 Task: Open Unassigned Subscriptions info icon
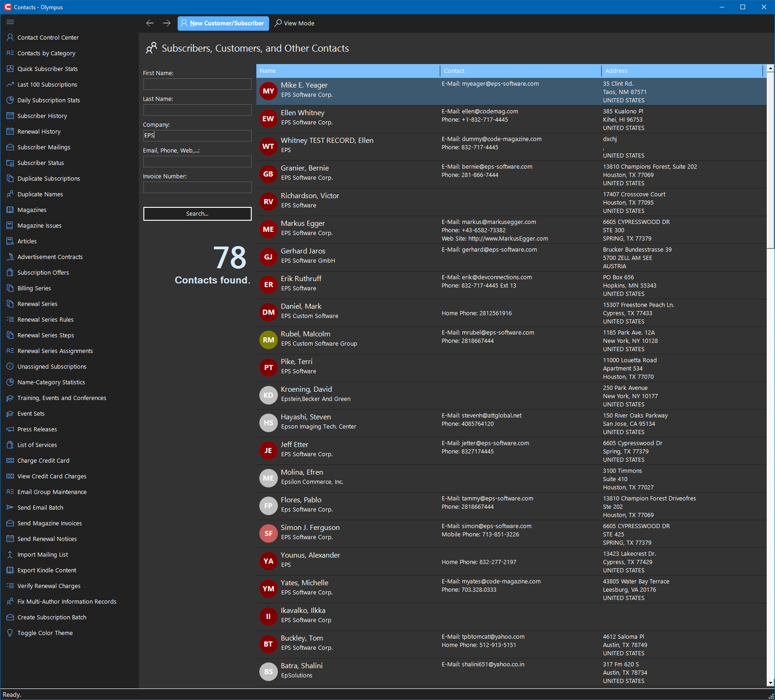click(10, 366)
